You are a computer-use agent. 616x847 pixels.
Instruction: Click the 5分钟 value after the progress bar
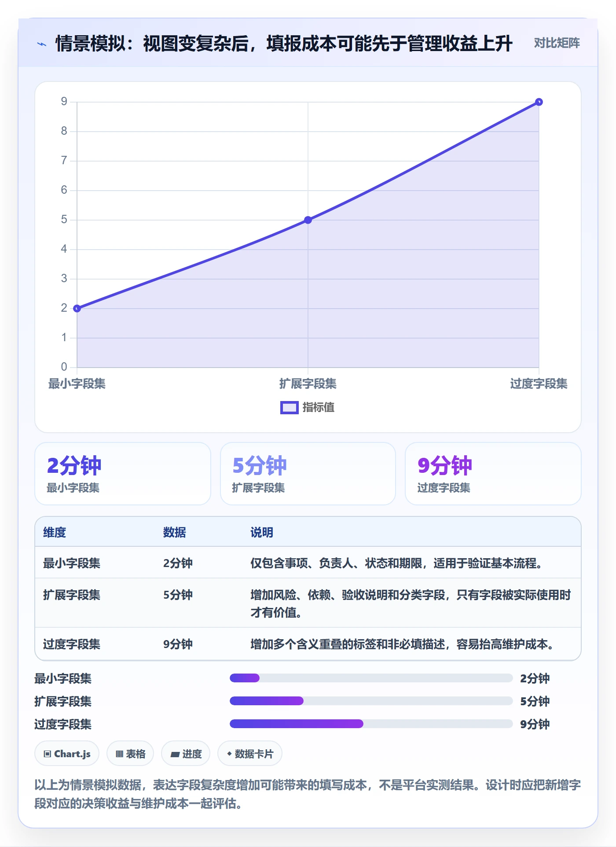pos(535,701)
